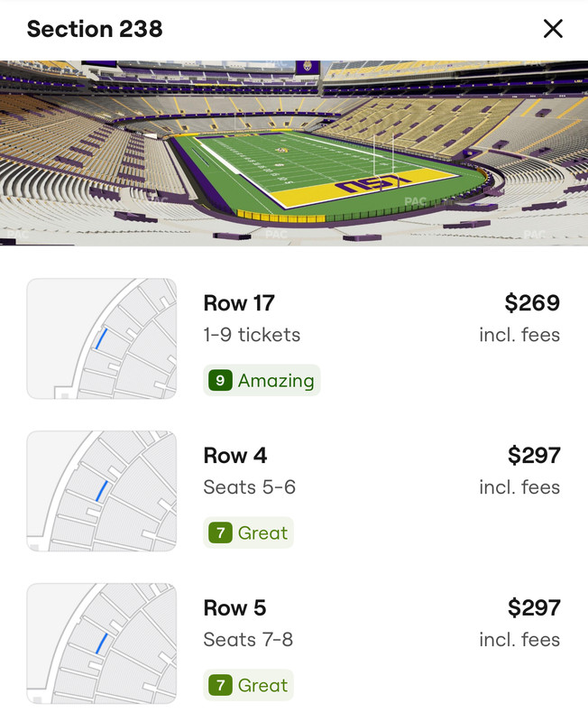
Task: Select the Row 17 listing title
Action: (239, 303)
